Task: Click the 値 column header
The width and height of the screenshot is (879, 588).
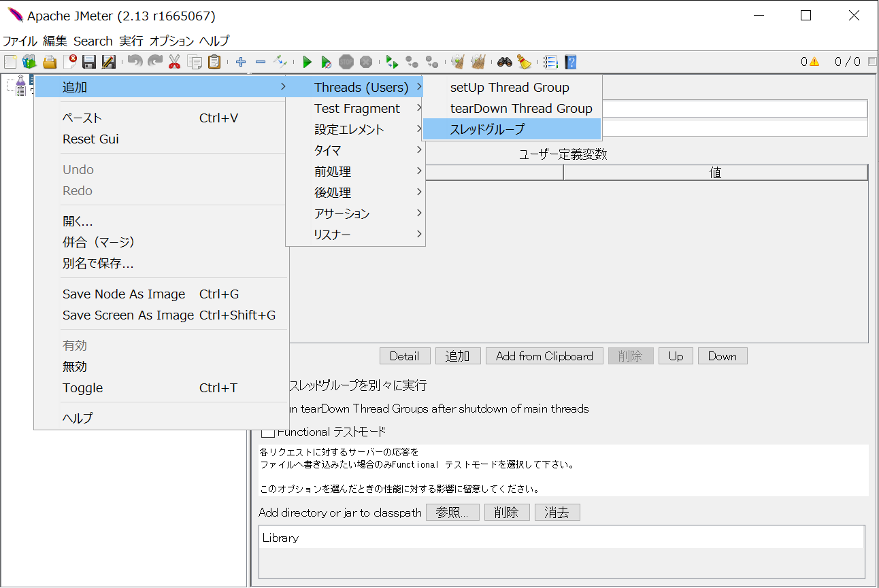Action: click(715, 173)
